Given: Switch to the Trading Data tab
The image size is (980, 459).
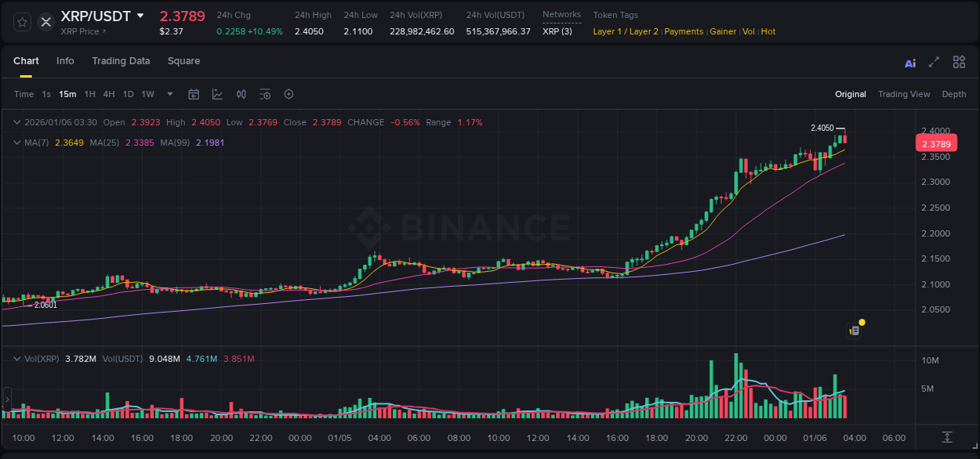Looking at the screenshot, I should [x=121, y=61].
